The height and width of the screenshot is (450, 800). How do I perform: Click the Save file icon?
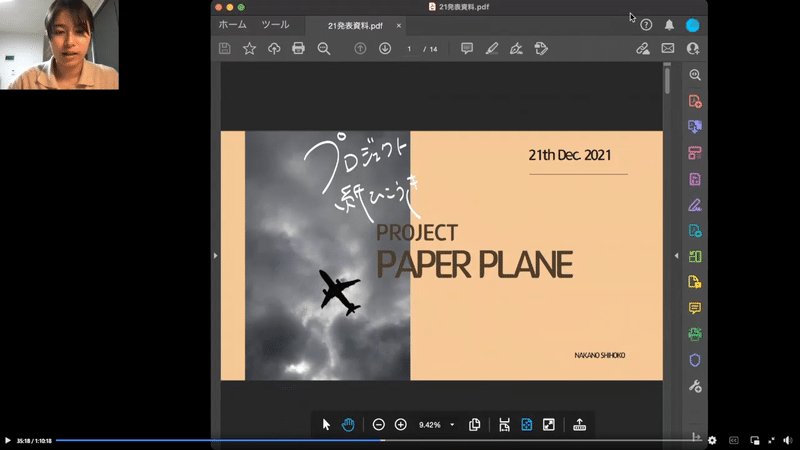(224, 48)
